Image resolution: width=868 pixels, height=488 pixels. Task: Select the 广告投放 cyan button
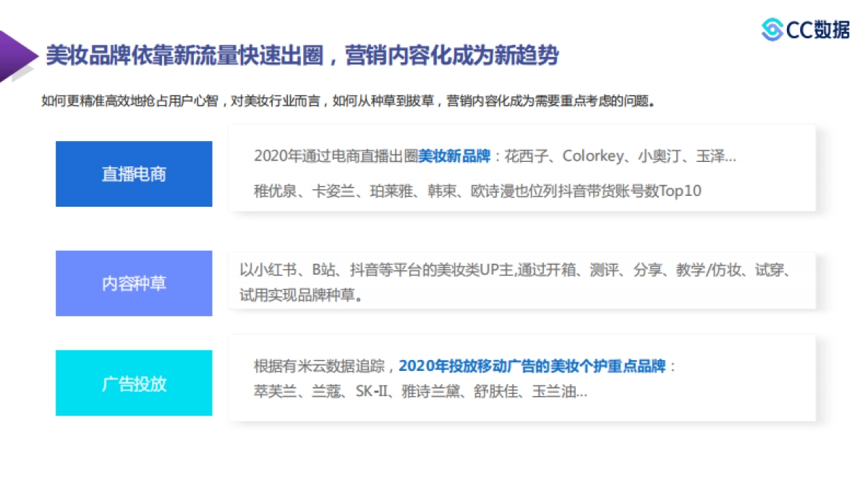[x=133, y=383]
